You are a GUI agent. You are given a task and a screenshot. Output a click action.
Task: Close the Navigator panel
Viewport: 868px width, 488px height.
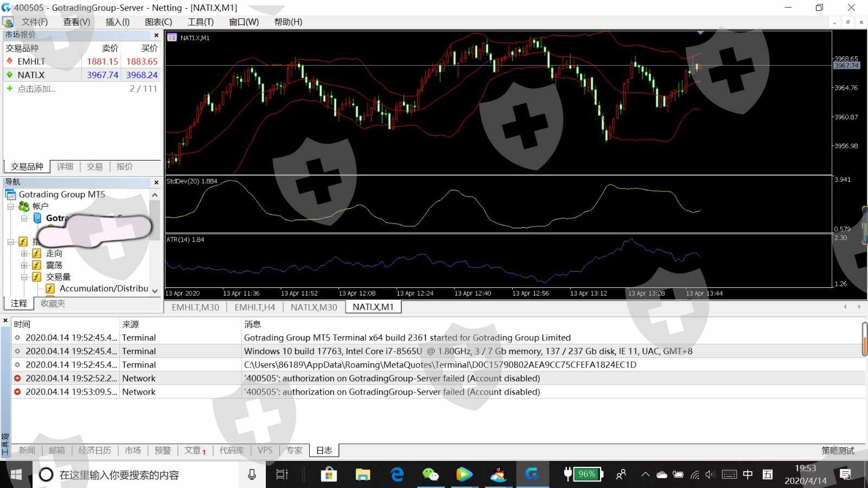pyautogui.click(x=156, y=183)
